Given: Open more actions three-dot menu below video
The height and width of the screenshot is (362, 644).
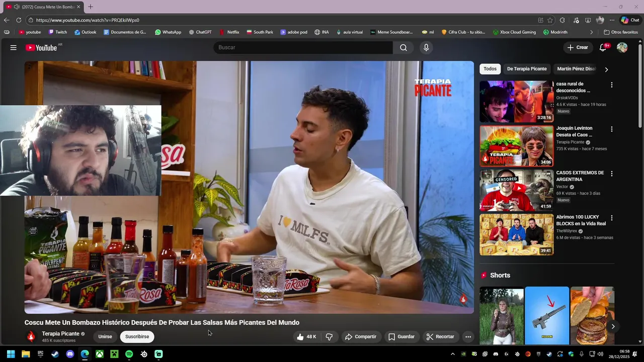Looking at the screenshot, I should [x=468, y=337].
